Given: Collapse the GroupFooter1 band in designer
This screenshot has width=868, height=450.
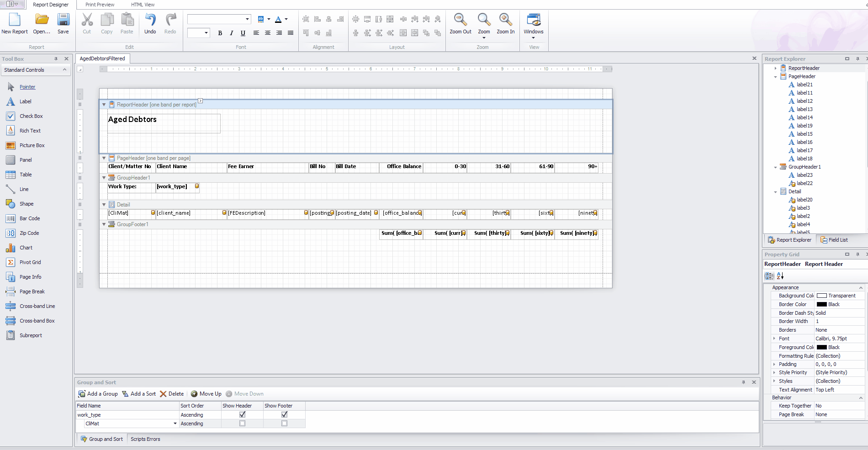Looking at the screenshot, I should (104, 224).
